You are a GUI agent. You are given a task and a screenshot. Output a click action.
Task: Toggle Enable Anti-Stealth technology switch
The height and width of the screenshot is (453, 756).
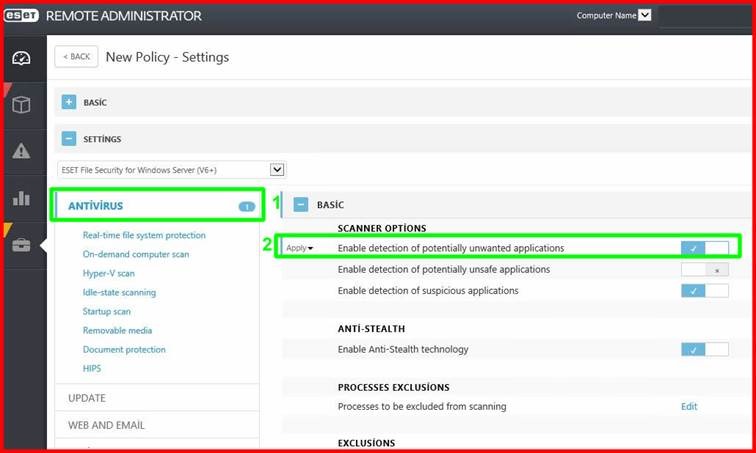coord(704,349)
